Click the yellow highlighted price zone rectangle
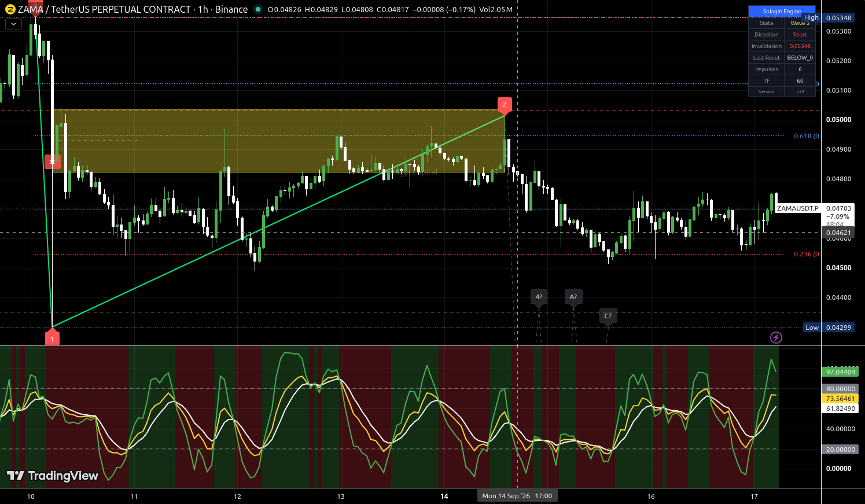Viewport: 865px width, 504px height. tap(279, 141)
